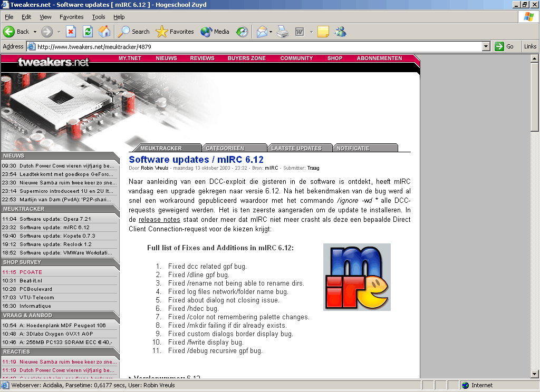Expand the address bar URL dropdown
The image size is (540, 392).
[486, 46]
